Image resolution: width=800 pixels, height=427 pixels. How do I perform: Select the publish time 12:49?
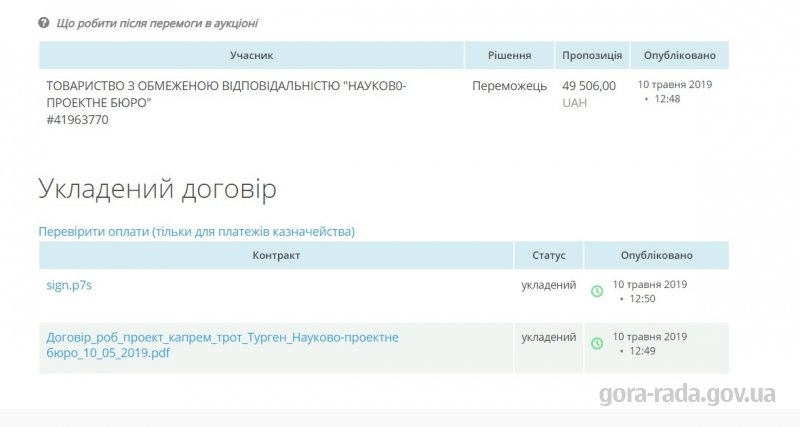tap(642, 351)
